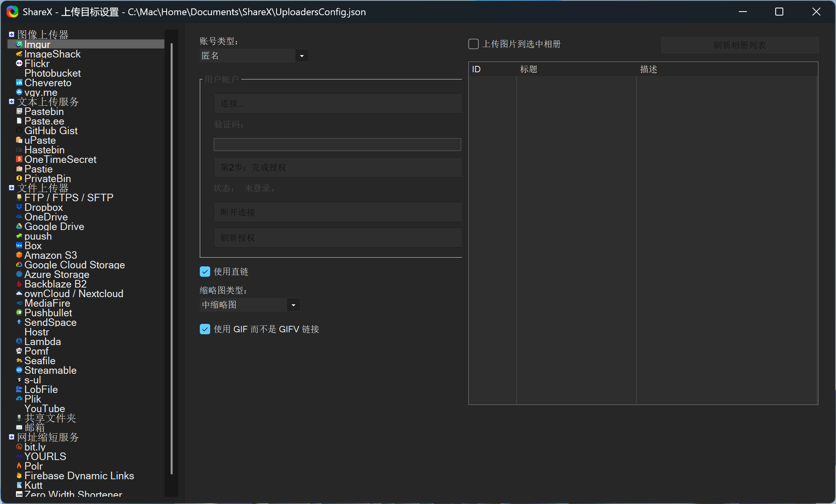The image size is (836, 504).
Task: Click the Backblaze B2 icon
Action: pyautogui.click(x=19, y=284)
